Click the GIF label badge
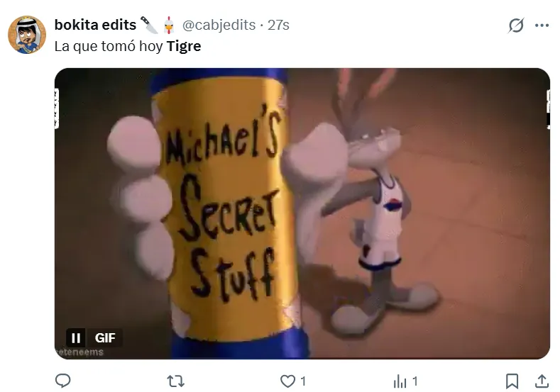 coord(105,338)
